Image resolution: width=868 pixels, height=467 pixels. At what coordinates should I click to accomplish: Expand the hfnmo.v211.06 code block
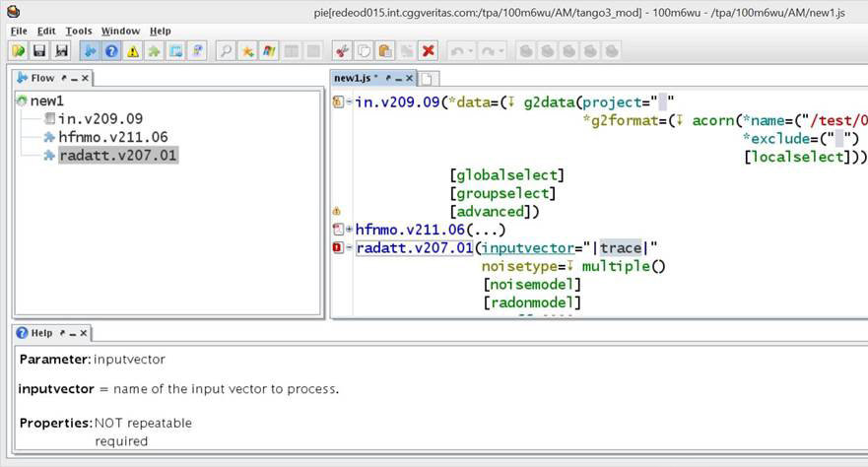pyautogui.click(x=350, y=230)
